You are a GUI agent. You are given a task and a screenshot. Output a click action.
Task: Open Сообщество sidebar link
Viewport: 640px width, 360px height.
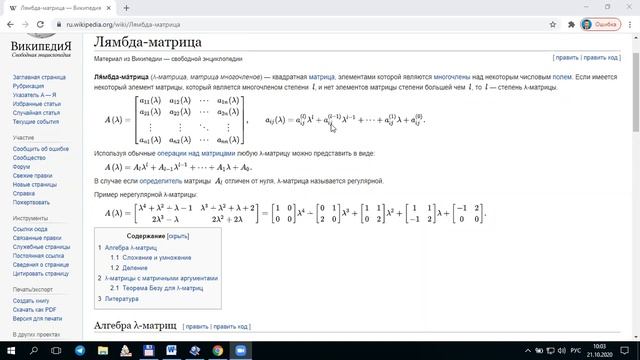[29, 158]
